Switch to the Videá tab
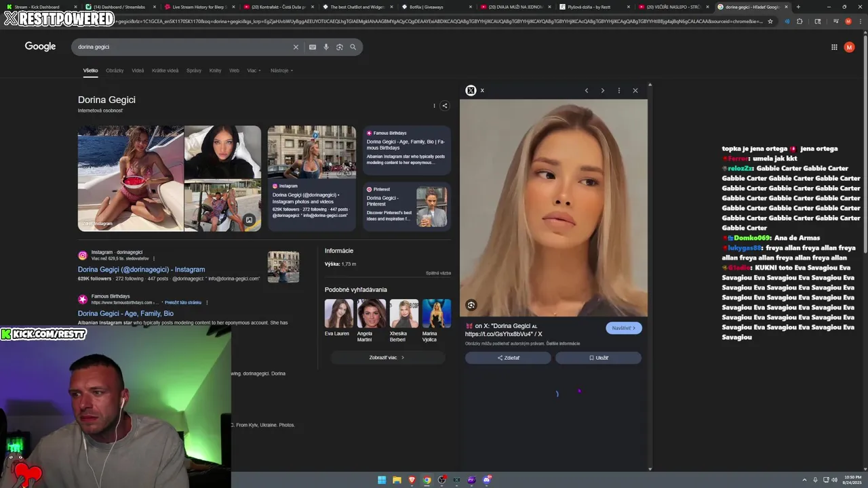 [138, 70]
